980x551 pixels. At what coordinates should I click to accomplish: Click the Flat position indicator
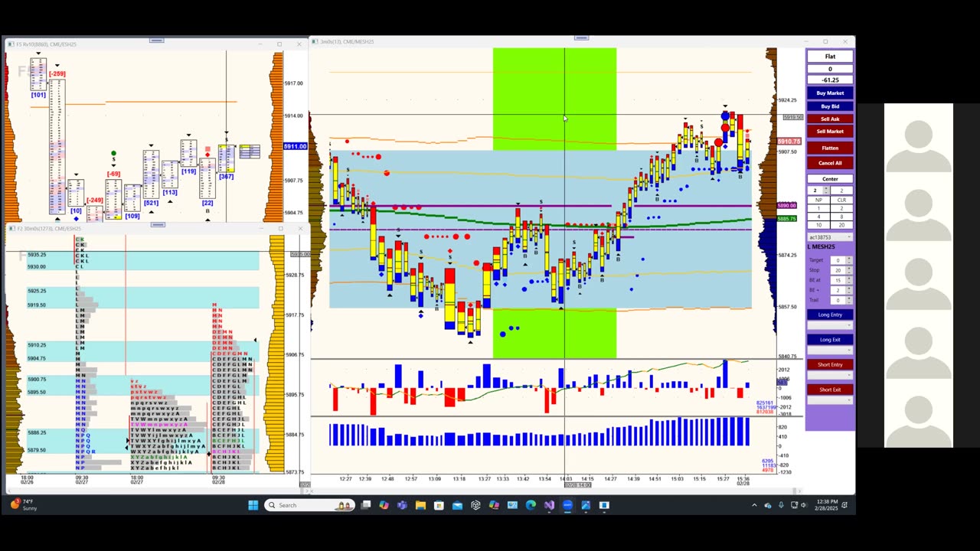(x=830, y=57)
